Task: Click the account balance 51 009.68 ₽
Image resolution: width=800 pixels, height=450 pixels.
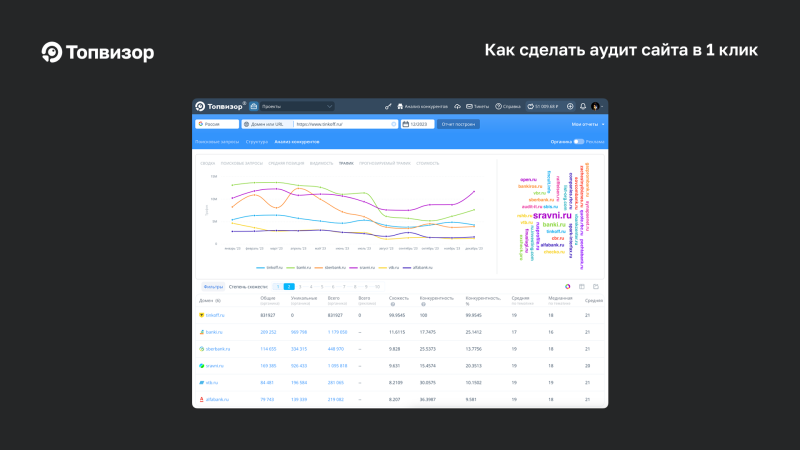Action: click(x=543, y=106)
